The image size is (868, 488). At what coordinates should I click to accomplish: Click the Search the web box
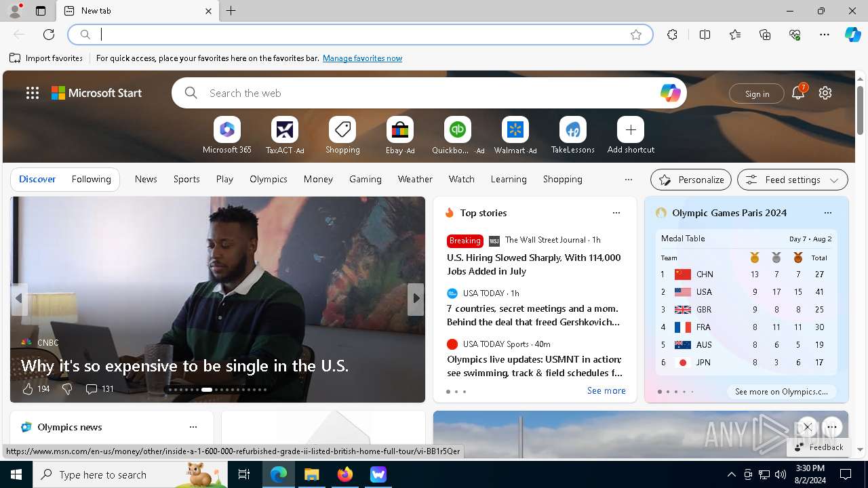(429, 93)
